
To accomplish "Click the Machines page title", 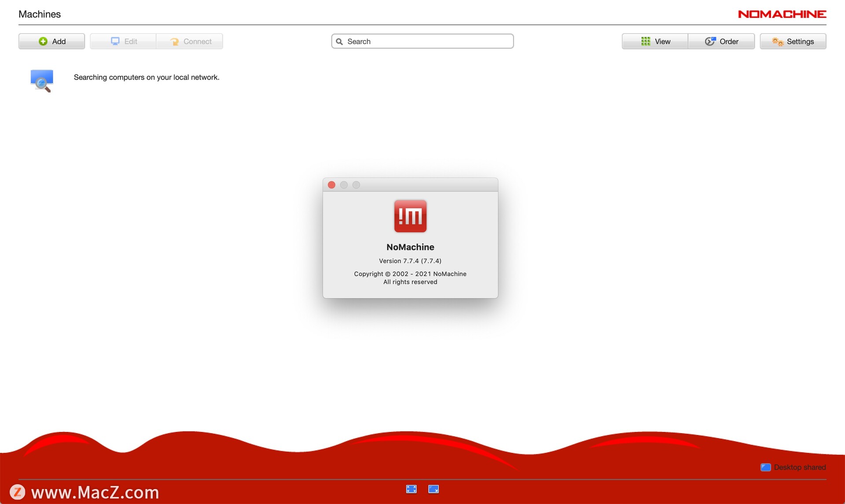I will (x=40, y=14).
